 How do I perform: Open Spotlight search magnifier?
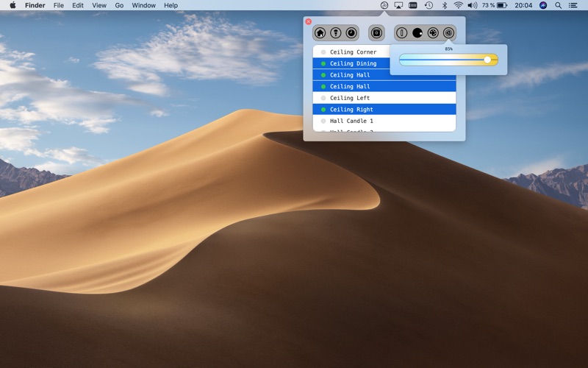pos(559,5)
